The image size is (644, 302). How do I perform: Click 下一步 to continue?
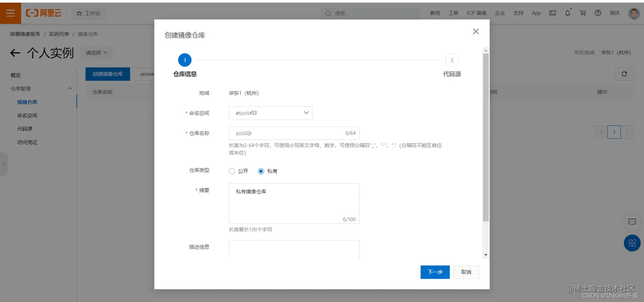coord(435,272)
